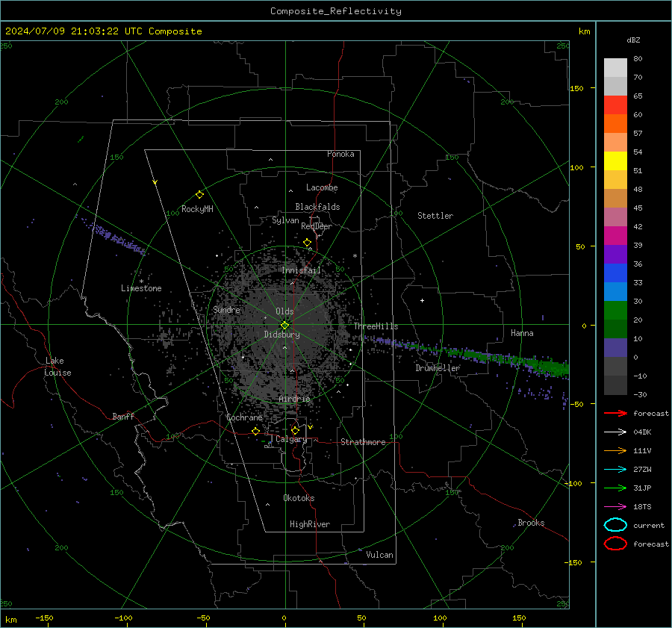This screenshot has width=672, height=628.
Task: Click the Airdrie city label
Action: click(294, 399)
